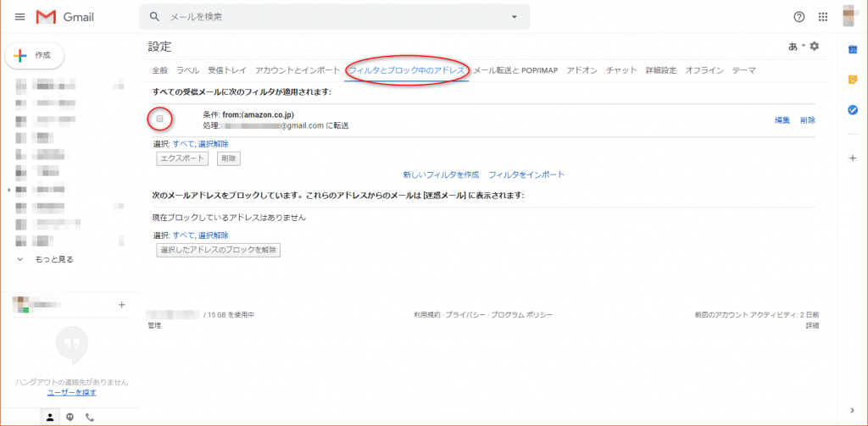The height and width of the screenshot is (426, 868).
Task: Open the メール転送と POP/IMAP tab
Action: point(515,70)
